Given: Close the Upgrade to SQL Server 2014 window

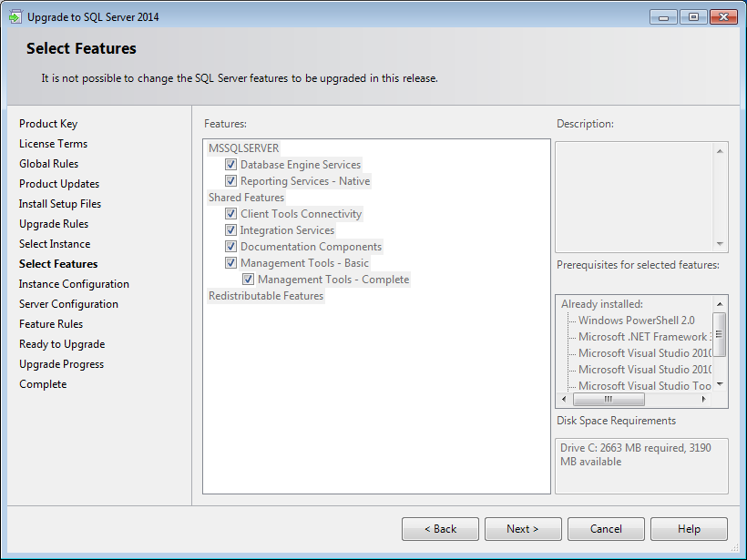Looking at the screenshot, I should 723,17.
